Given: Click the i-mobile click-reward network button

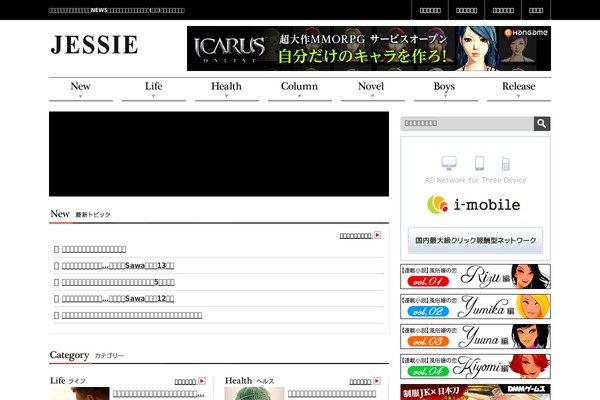Looking at the screenshot, I should point(475,240).
